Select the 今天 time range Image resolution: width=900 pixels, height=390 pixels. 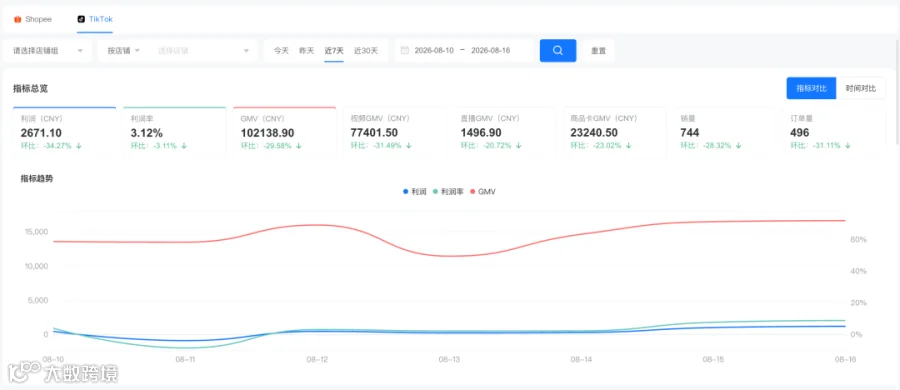(281, 51)
